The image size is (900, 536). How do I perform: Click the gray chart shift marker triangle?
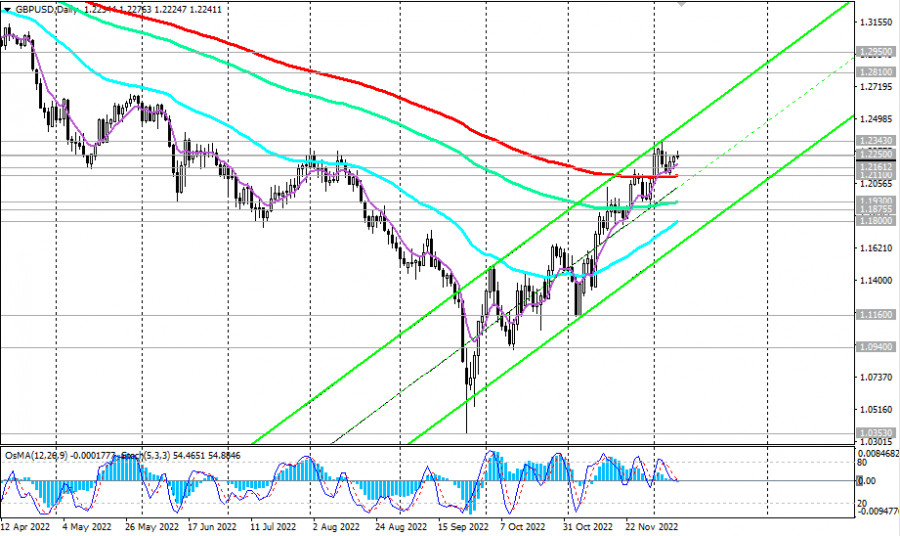tap(683, 4)
